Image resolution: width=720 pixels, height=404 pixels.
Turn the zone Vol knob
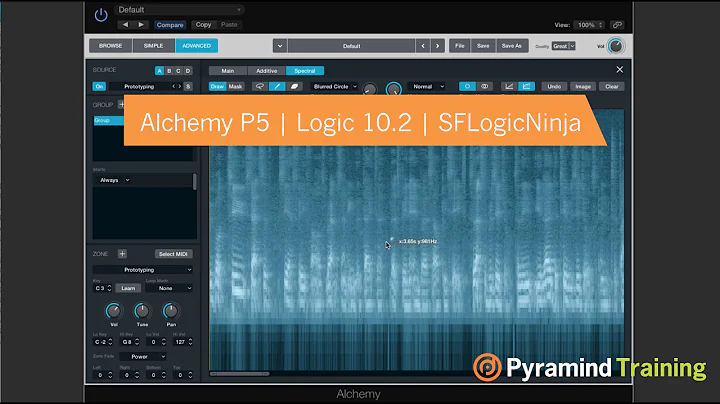pos(113,311)
